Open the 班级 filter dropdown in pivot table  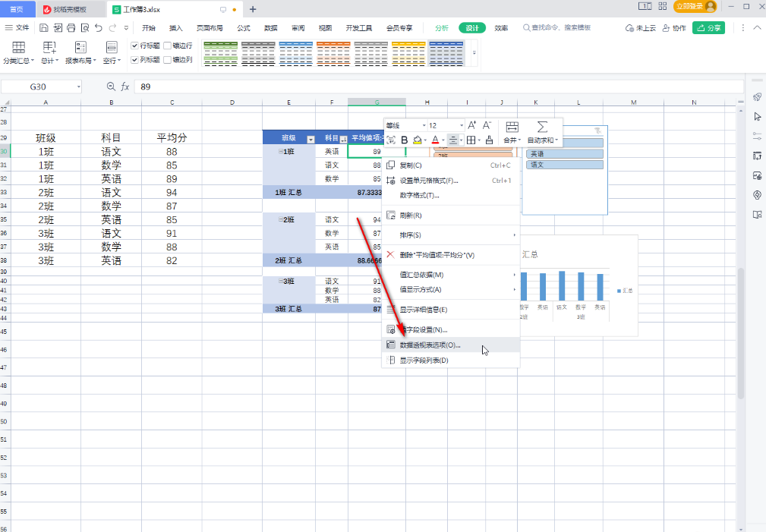coord(310,139)
